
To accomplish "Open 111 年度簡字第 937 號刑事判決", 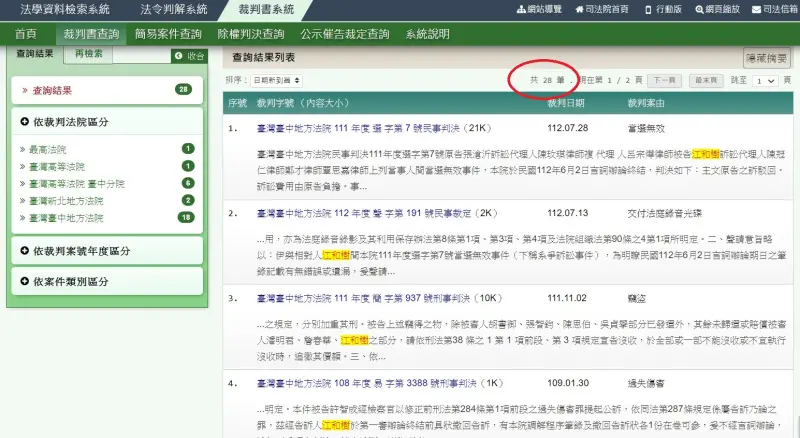I will click(365, 298).
